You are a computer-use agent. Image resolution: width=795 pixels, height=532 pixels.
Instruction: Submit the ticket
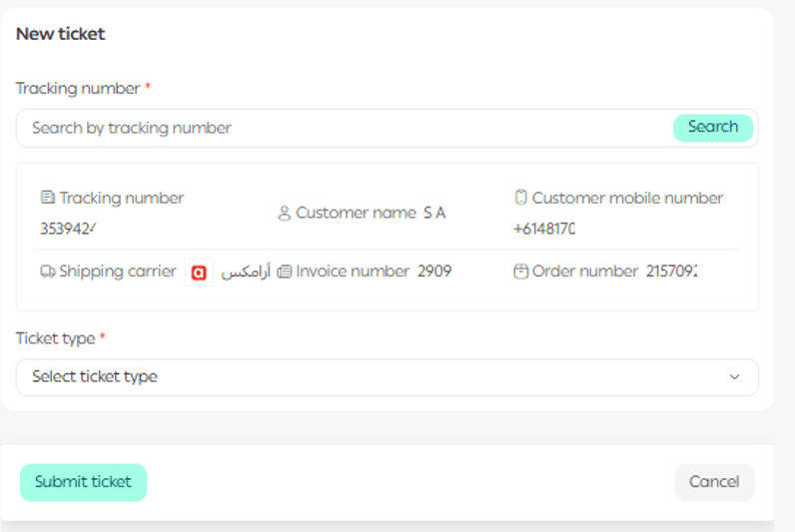(x=83, y=482)
